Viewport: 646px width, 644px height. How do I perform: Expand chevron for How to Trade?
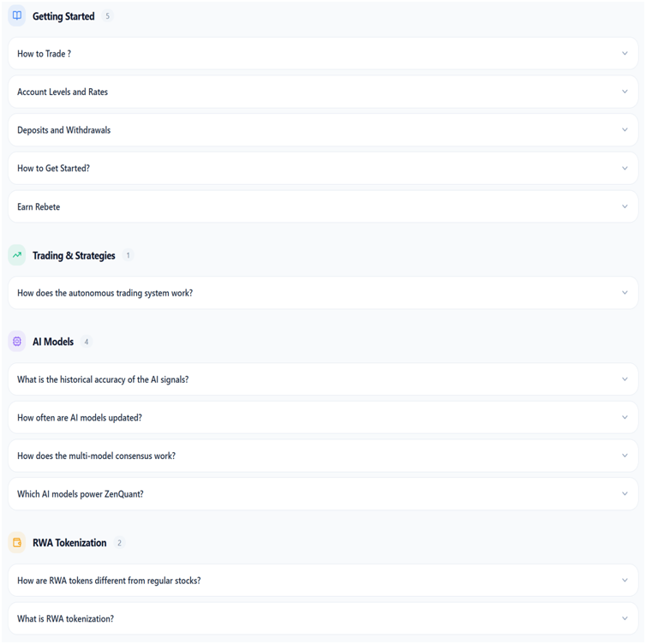pos(625,54)
